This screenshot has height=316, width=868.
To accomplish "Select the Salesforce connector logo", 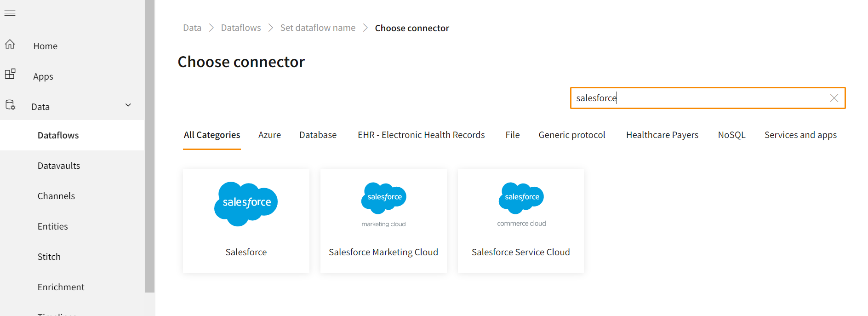I will pyautogui.click(x=246, y=204).
